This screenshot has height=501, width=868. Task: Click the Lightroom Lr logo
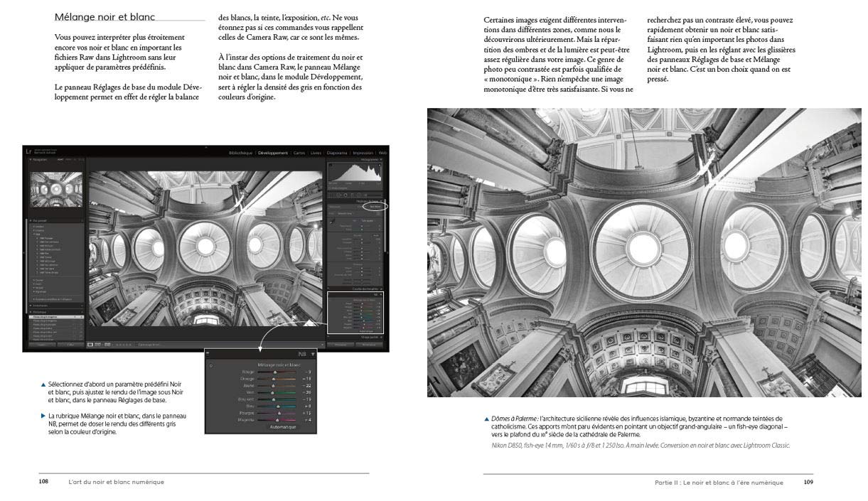pos(28,151)
